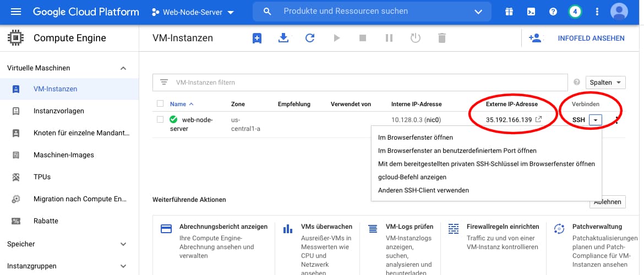Click the billing credit card icon

coord(166,229)
